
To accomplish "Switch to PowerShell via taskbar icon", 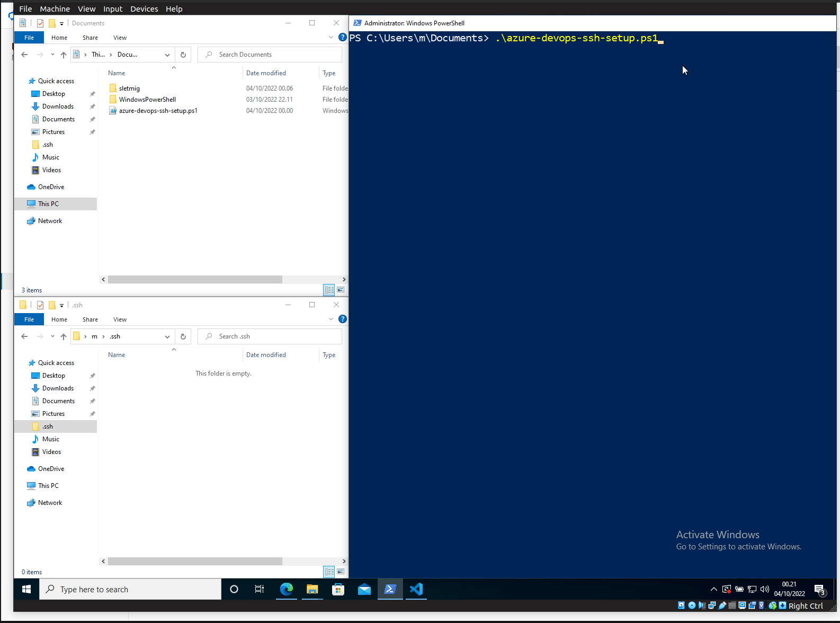I will tap(390, 589).
